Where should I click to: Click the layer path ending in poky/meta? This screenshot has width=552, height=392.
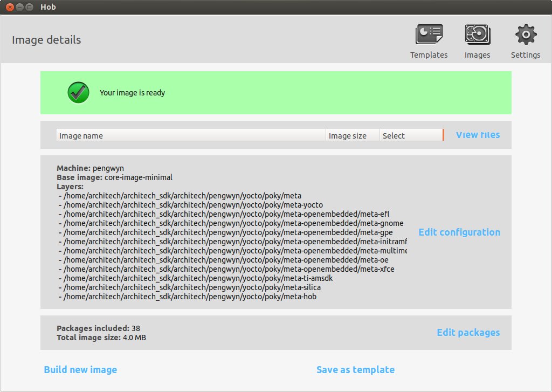coord(180,196)
